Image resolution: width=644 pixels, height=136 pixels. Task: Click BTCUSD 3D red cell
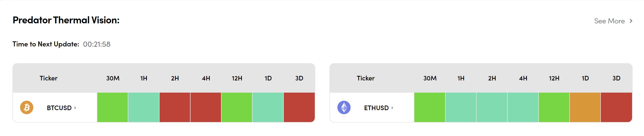point(299,107)
